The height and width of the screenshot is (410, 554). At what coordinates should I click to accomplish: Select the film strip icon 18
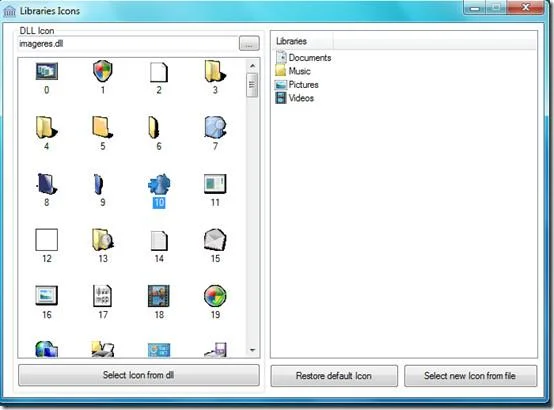tap(159, 295)
